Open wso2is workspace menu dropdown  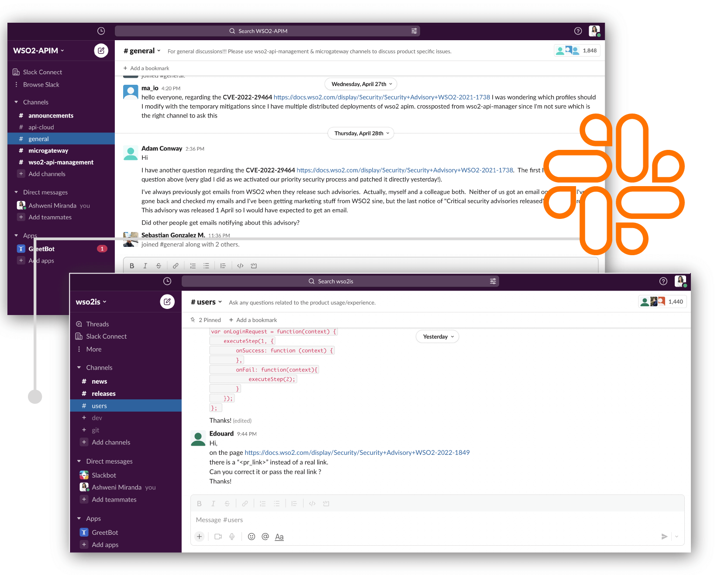point(91,302)
